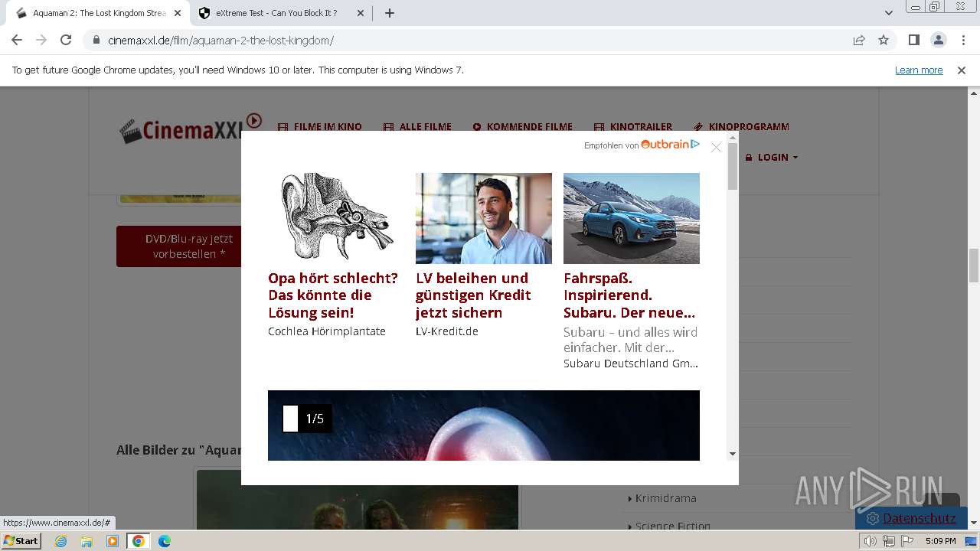Open the share page icon in address bar

tap(859, 40)
